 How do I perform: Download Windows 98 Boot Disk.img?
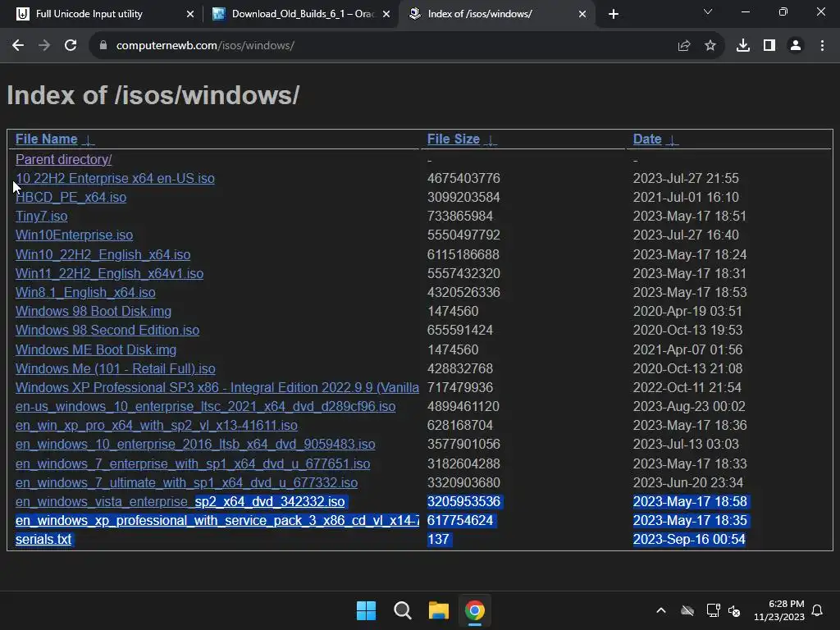(94, 311)
